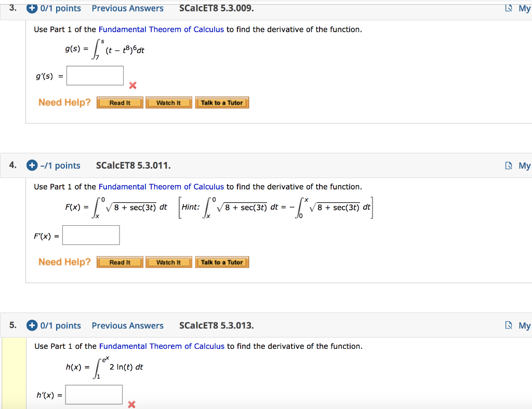Click Watch It for question 3
532x409 pixels.
168,102
